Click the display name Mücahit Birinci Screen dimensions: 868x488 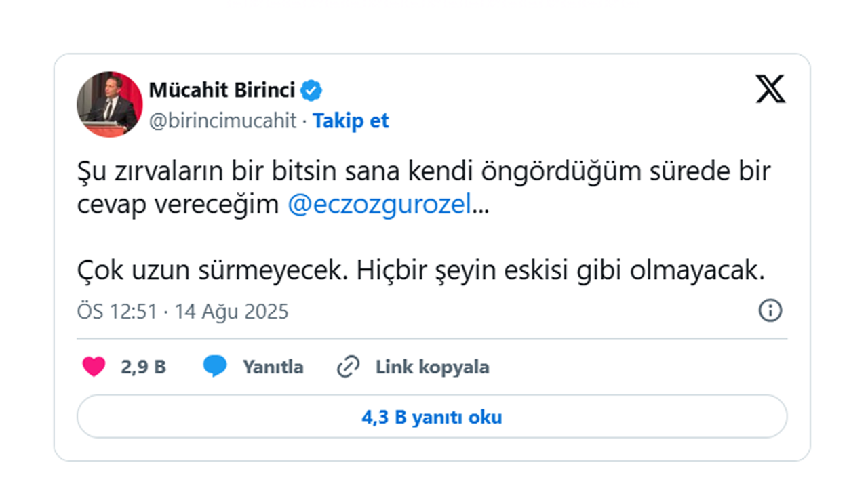pyautogui.click(x=222, y=90)
